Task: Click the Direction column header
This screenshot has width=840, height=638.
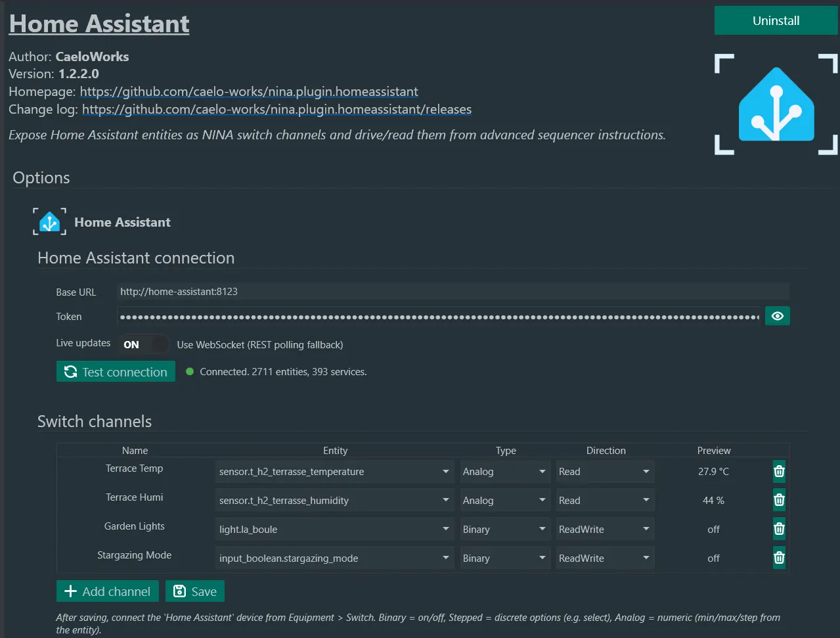Action: (x=606, y=451)
